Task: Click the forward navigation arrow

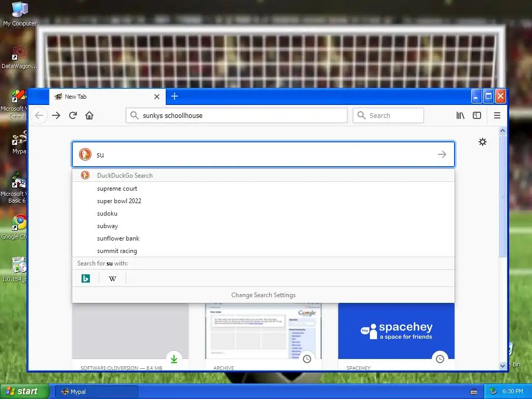Action: click(x=56, y=115)
